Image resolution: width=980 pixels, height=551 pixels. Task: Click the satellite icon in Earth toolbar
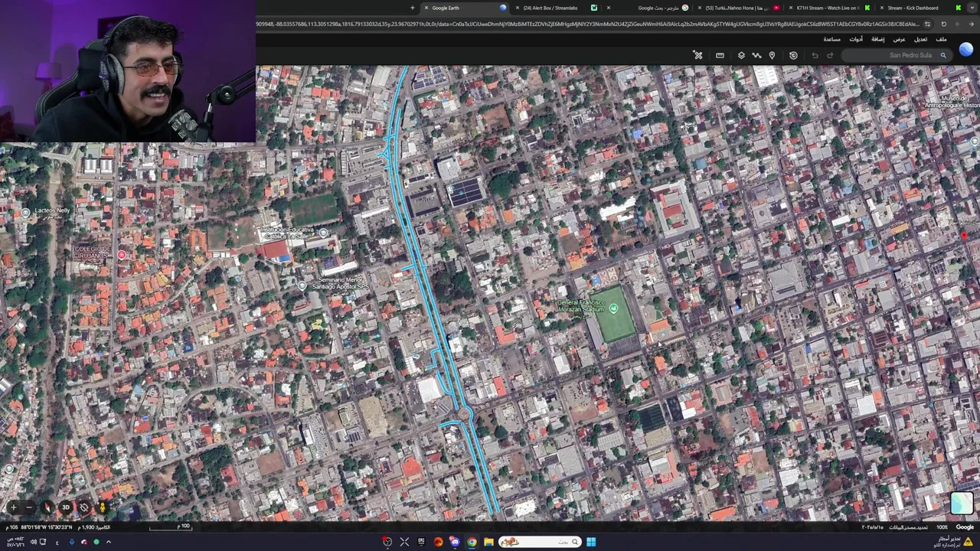698,55
